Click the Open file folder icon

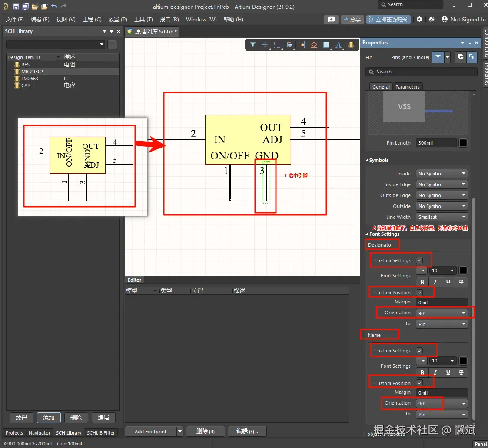[x=35, y=6]
